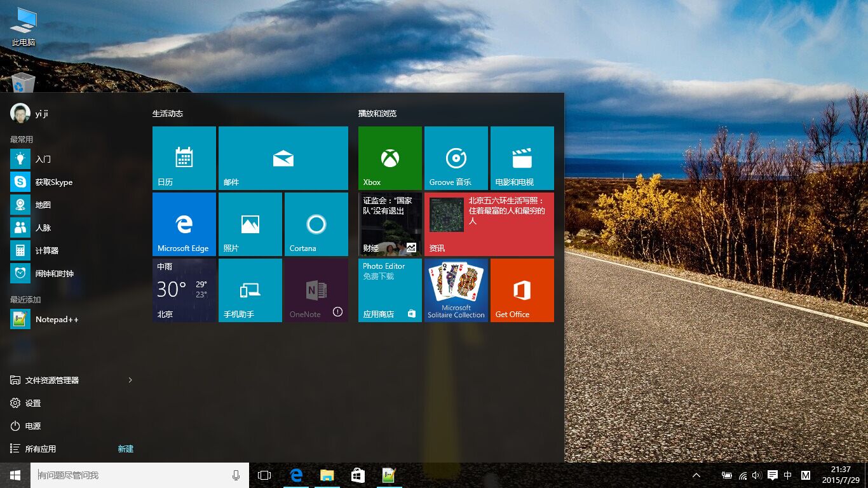Launch the Xbox tile
This screenshot has height=488, width=868.
(390, 158)
